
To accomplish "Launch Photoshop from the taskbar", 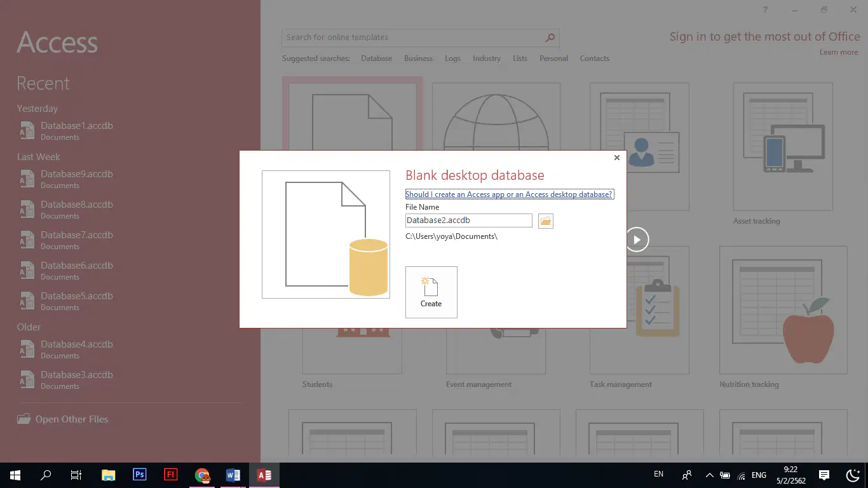I will coord(140,475).
